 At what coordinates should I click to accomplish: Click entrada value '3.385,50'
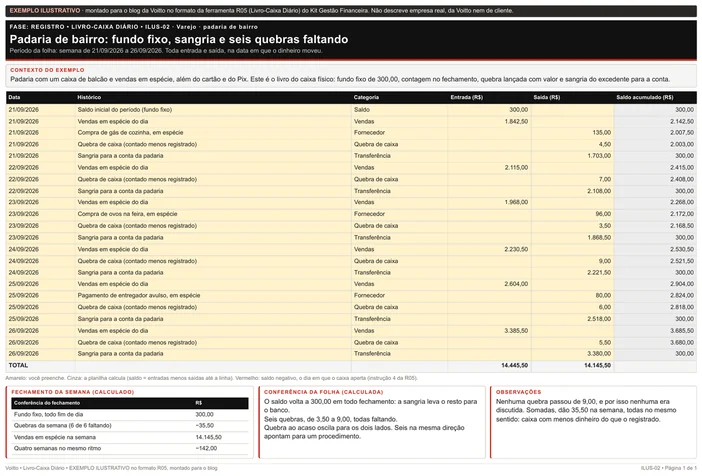(516, 330)
